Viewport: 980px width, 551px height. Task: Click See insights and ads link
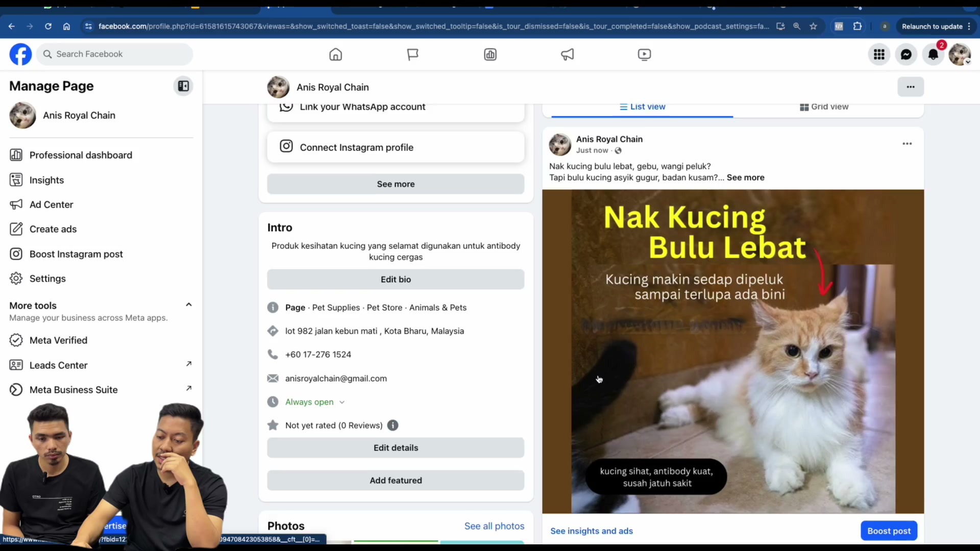point(592,531)
